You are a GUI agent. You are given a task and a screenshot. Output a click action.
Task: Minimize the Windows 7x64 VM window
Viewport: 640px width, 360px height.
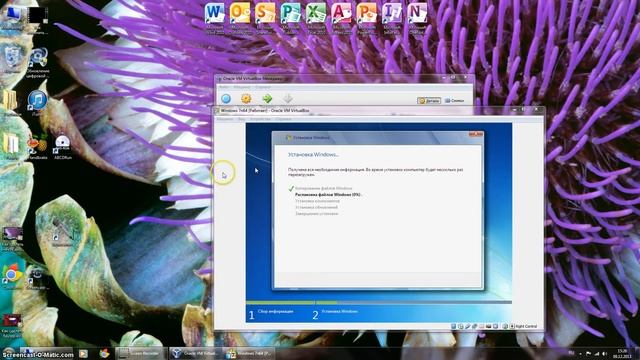pos(515,110)
